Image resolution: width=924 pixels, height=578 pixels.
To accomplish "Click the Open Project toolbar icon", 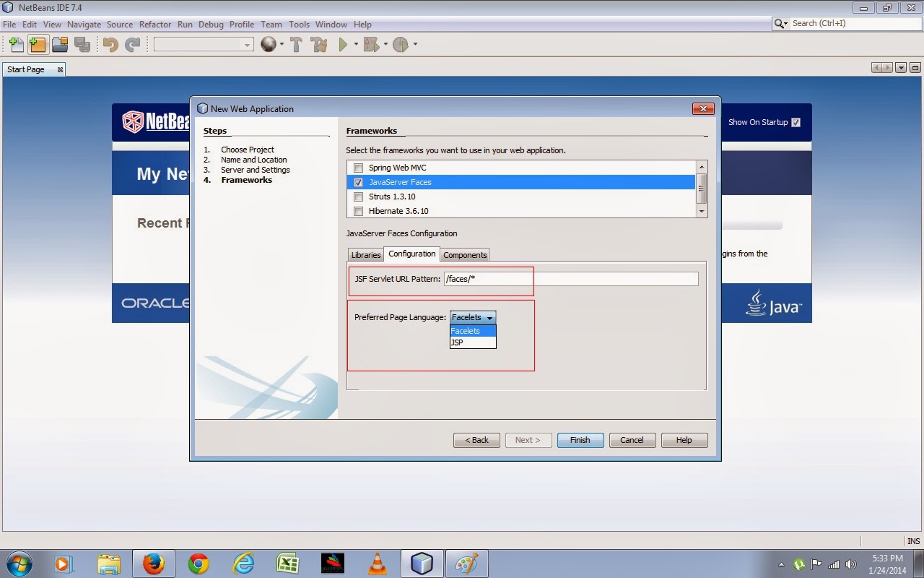I will coord(60,45).
